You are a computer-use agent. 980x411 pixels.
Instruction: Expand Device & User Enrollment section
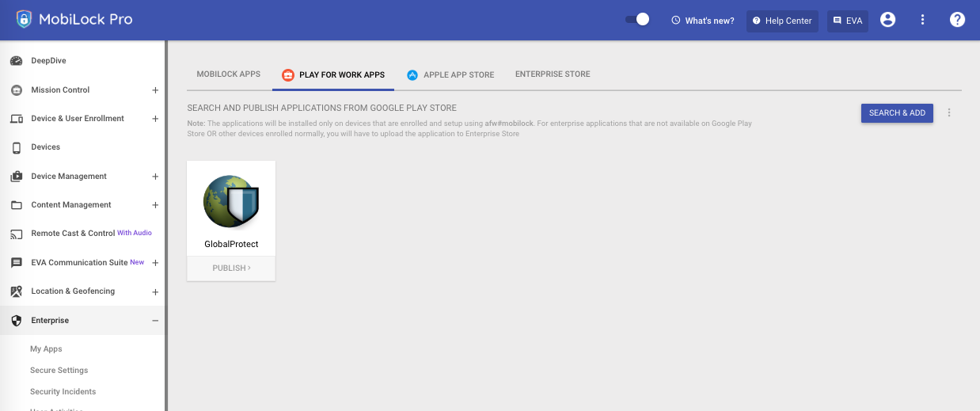click(155, 119)
